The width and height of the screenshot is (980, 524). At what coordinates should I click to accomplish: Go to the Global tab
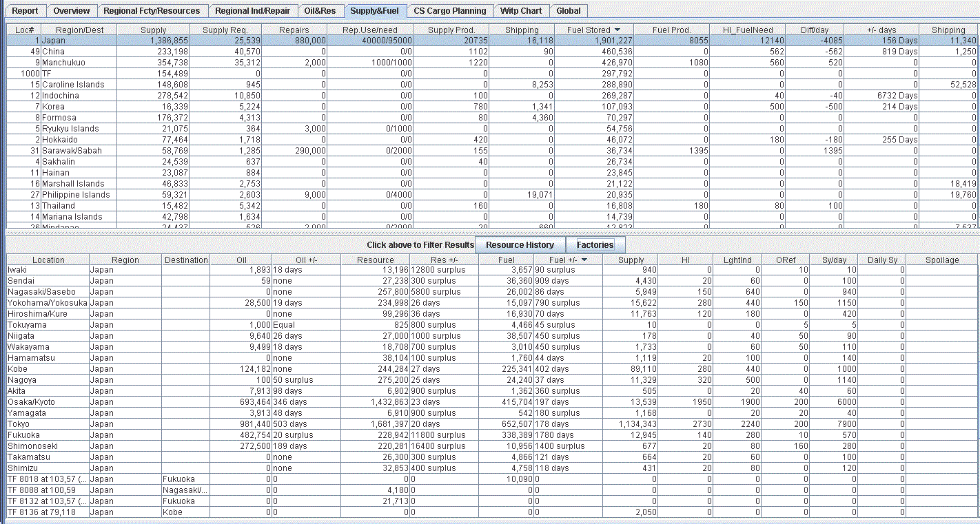[569, 11]
